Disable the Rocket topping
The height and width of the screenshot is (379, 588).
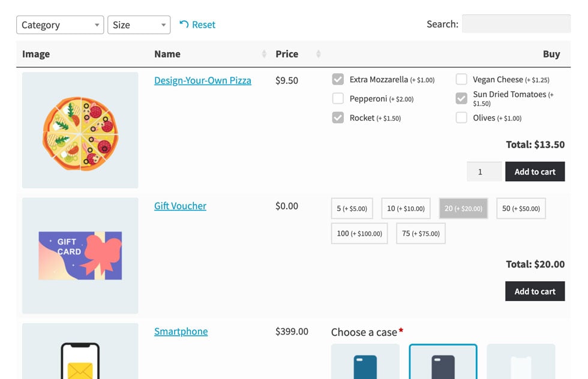coord(338,118)
